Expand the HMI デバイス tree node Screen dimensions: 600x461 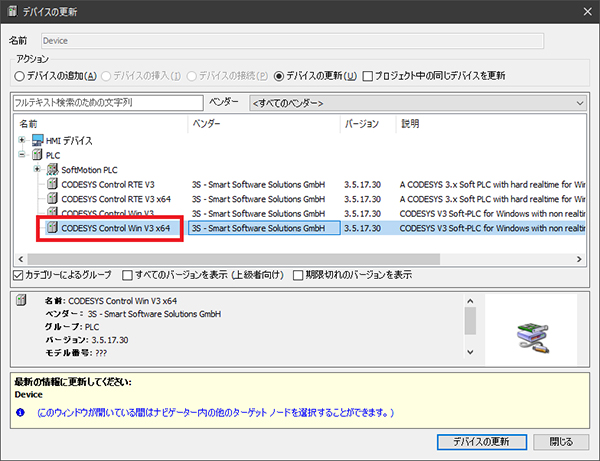[x=22, y=140]
